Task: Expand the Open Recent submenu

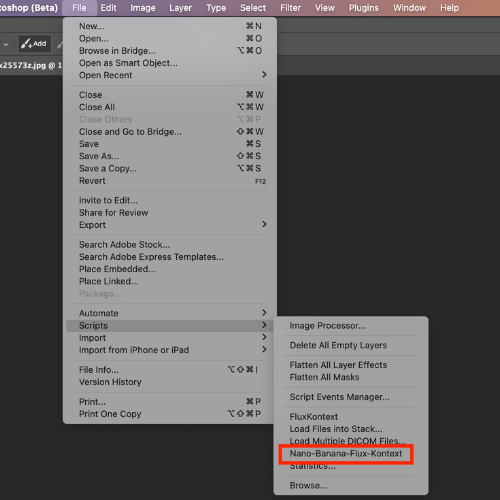Action: (170, 75)
